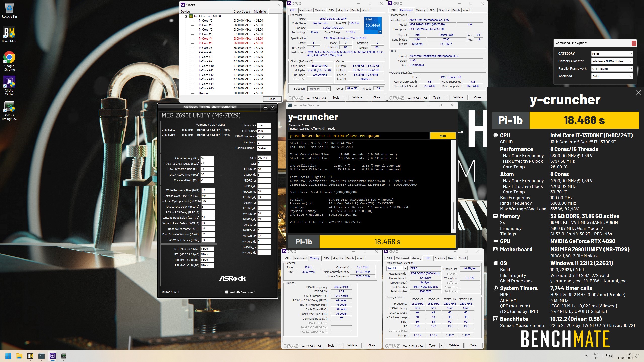Screen dimensions: 644x362
Task: Open Tools dropdown arrow in CPU-Z CPU window
Action: click(x=345, y=97)
